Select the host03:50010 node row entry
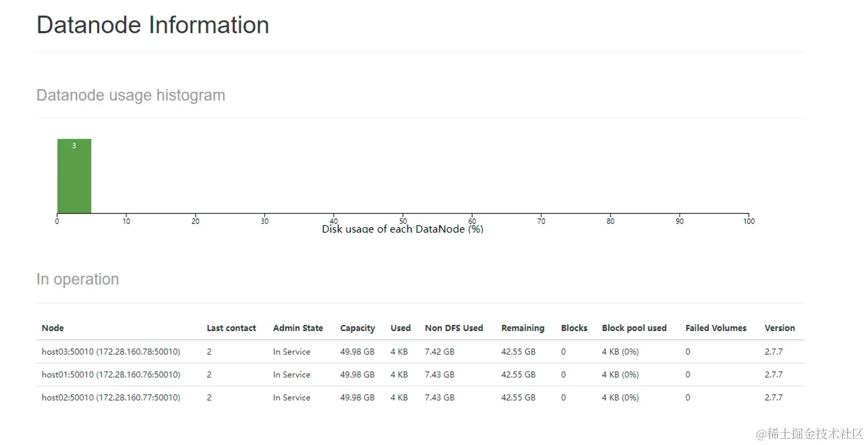The image size is (868, 445). click(x=111, y=352)
